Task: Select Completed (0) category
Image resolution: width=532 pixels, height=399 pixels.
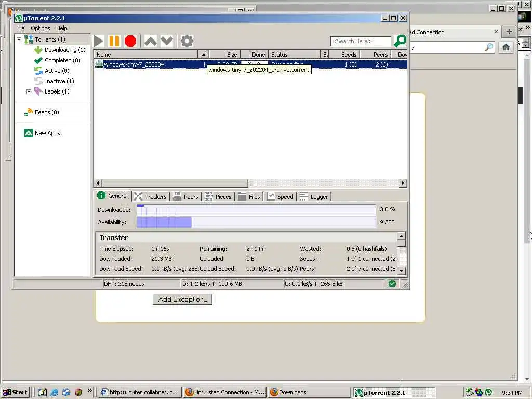Action: [62, 60]
